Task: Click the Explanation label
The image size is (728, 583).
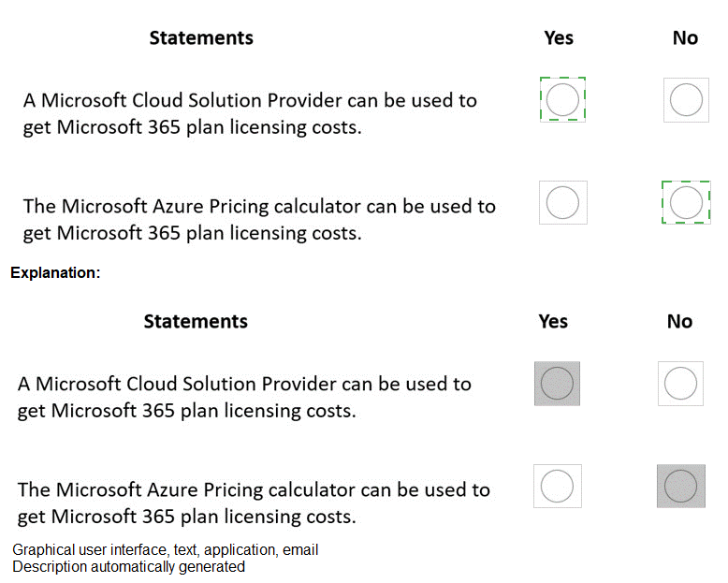Action: [55, 273]
